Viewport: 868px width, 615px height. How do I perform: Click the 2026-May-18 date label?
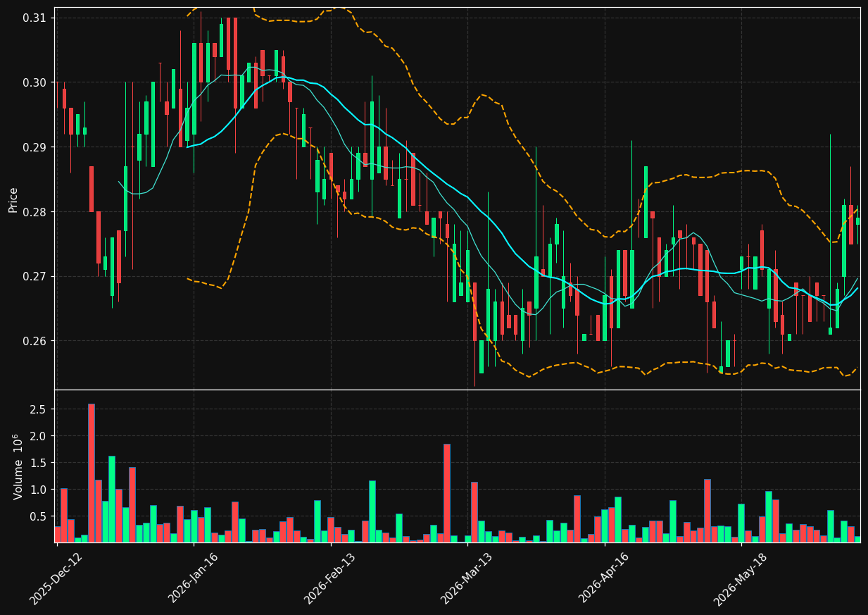(741, 578)
